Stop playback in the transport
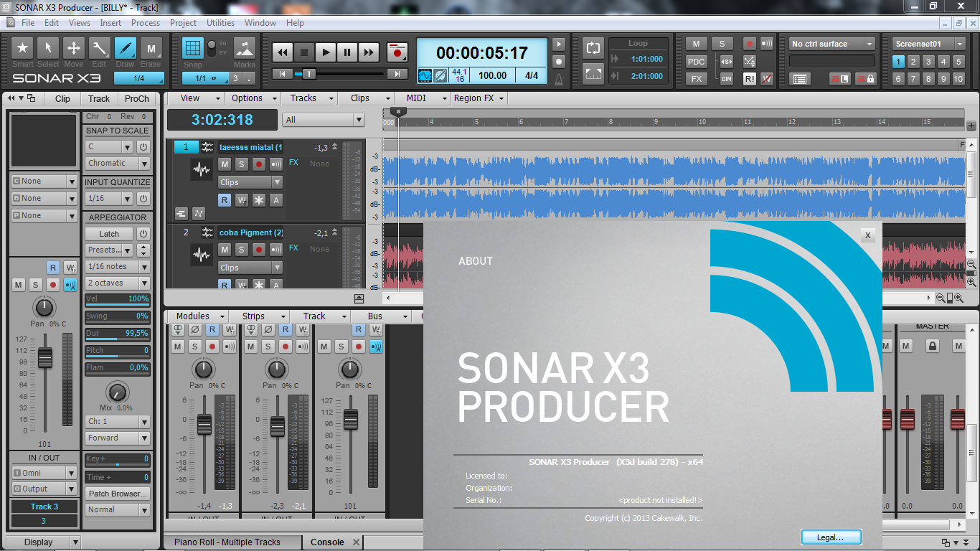The width and height of the screenshot is (980, 551). 304,52
